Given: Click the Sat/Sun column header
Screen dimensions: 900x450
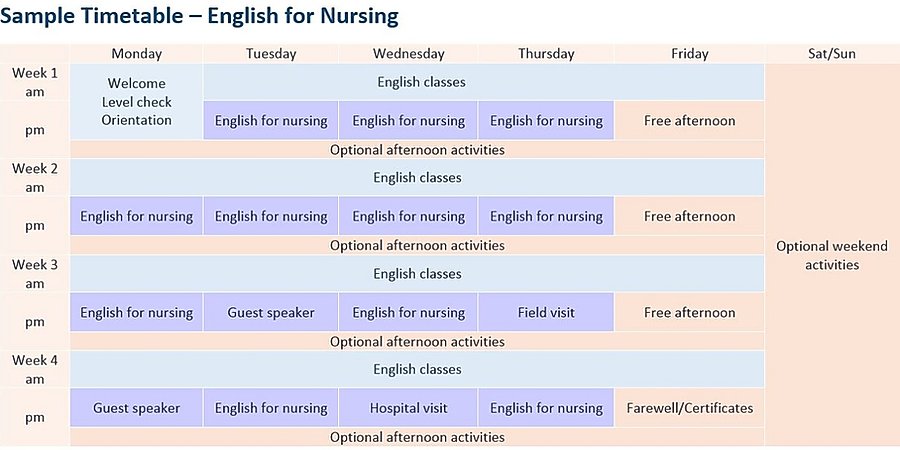Looking at the screenshot, I should 832,54.
